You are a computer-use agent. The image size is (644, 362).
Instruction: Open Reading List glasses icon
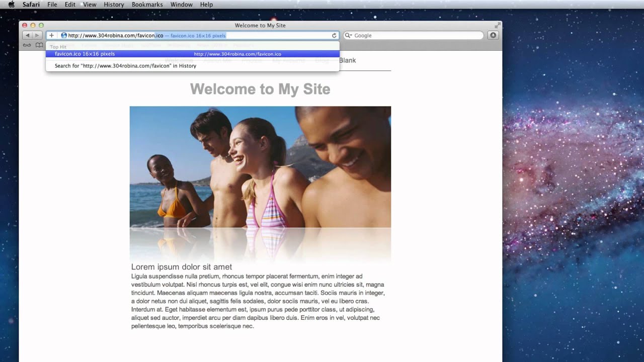[27, 45]
